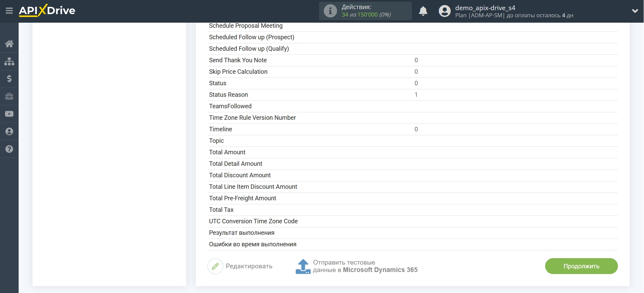Click the actions info icon
Viewport: 644px width, 293px height.
point(330,11)
